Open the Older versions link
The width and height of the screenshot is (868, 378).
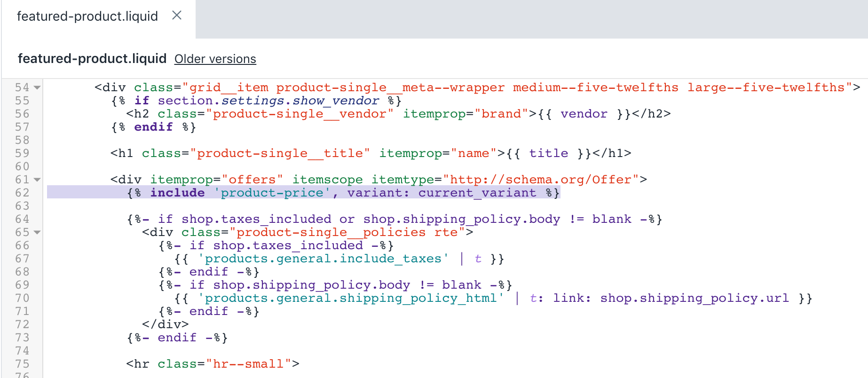tap(215, 59)
